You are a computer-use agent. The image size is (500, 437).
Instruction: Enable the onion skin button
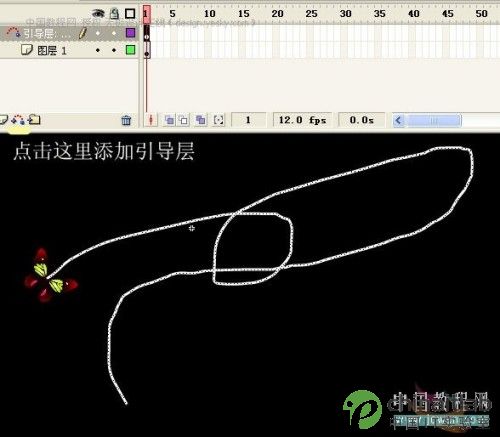click(169, 120)
